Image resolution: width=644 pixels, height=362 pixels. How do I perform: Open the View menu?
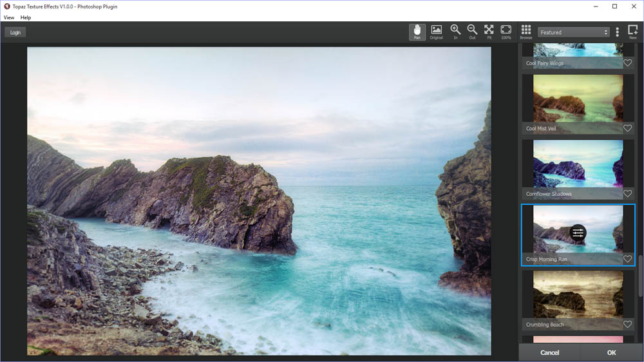(9, 17)
